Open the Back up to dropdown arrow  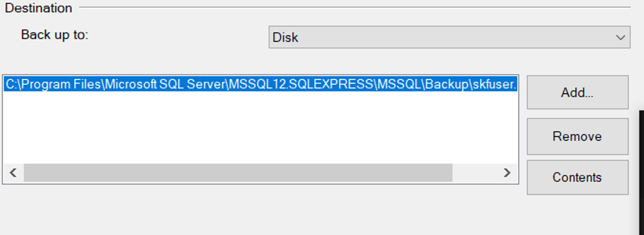620,38
